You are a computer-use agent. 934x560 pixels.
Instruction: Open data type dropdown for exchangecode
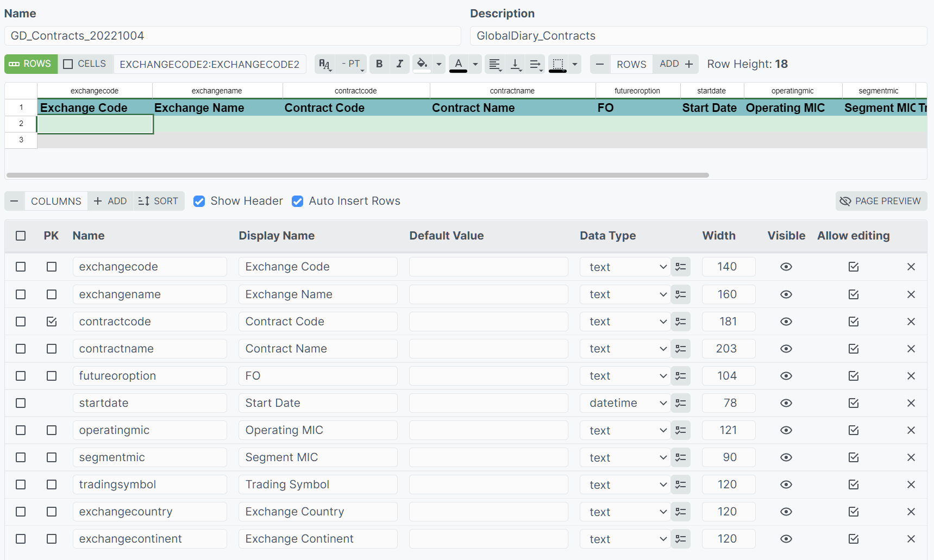point(625,267)
